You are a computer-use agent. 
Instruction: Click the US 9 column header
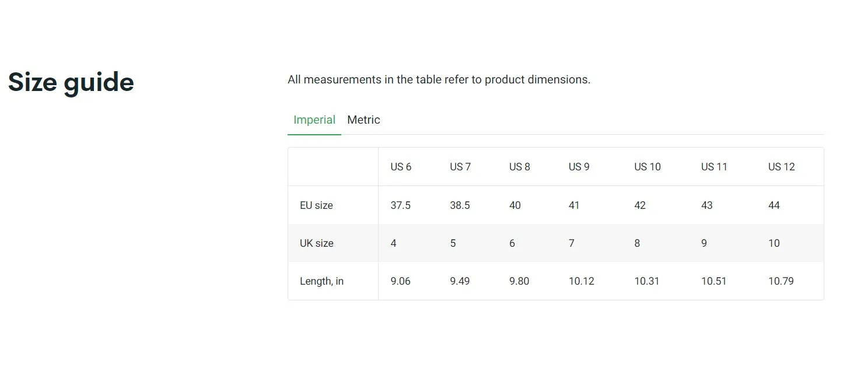point(579,167)
